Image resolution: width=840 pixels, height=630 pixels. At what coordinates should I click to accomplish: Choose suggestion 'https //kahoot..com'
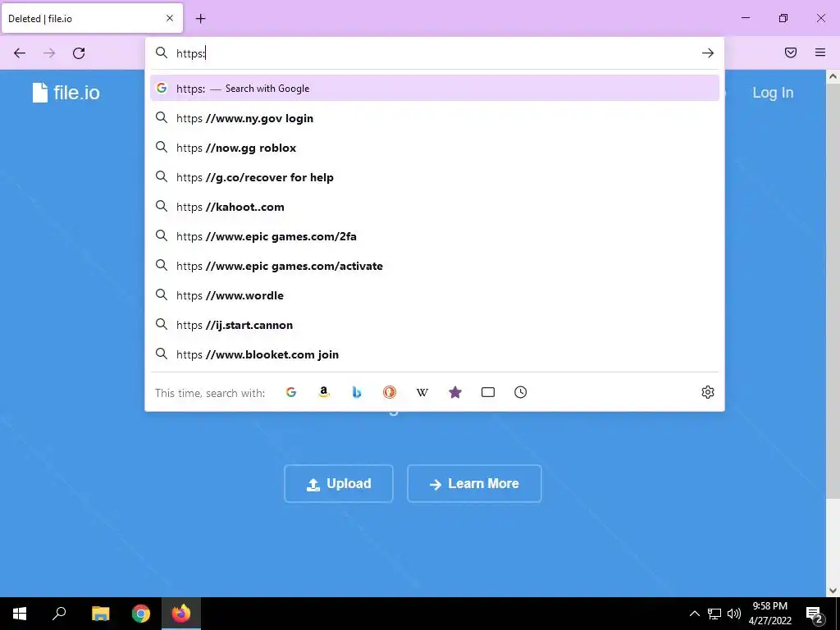point(435,207)
